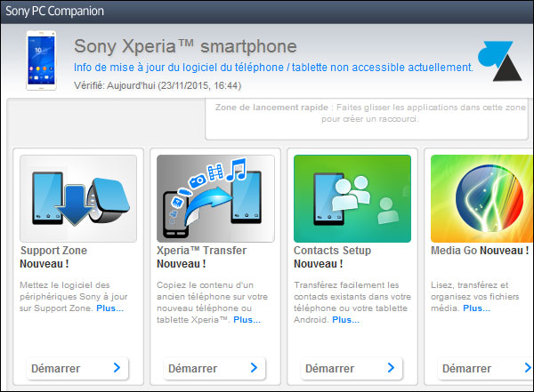Click the Contacts Setup title text

coord(332,251)
